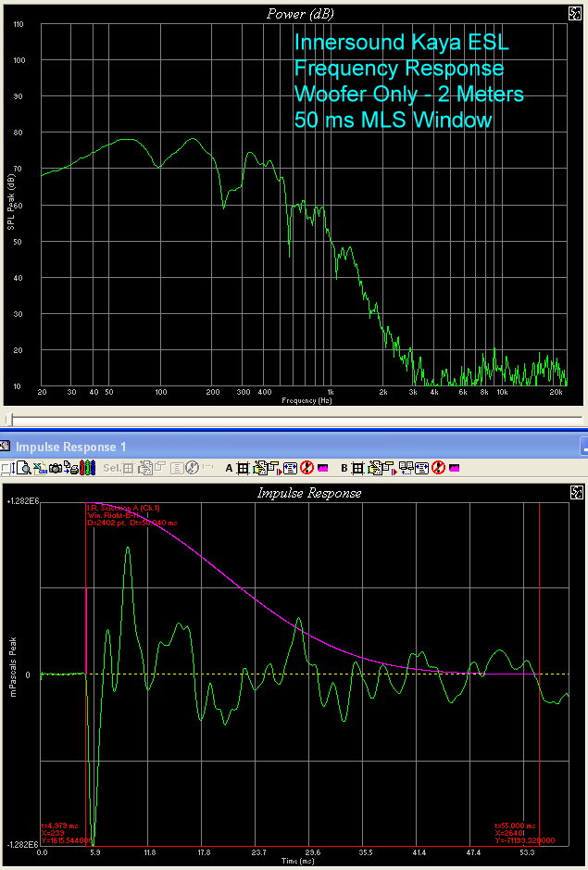Click selection A fit-width arrows icon

point(291,468)
